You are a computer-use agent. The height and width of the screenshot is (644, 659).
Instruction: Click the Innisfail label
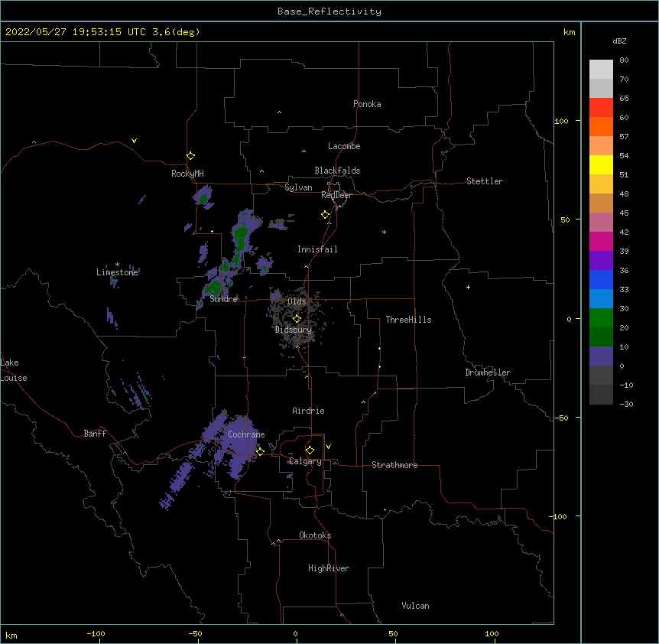317,249
